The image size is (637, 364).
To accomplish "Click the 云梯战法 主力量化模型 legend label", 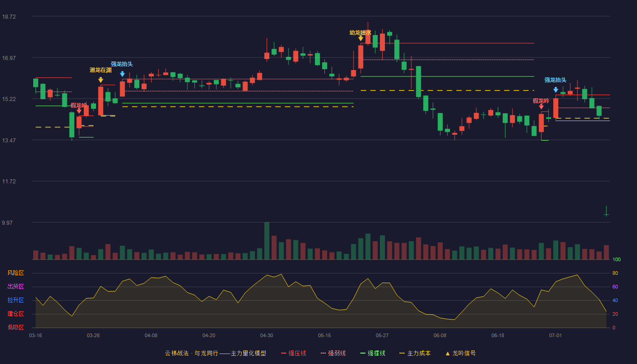I will 215,353.
